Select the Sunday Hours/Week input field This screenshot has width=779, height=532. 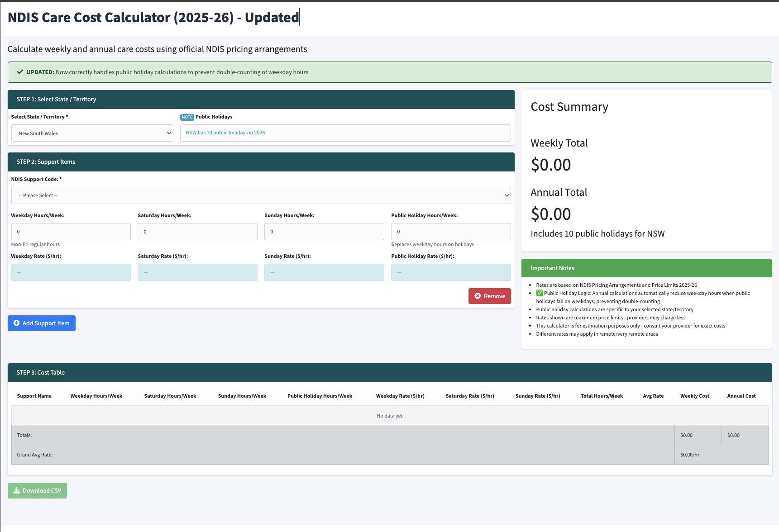pyautogui.click(x=324, y=232)
